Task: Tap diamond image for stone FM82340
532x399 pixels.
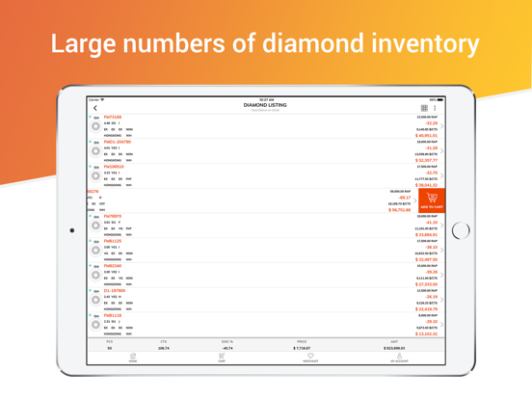Action: [x=95, y=276]
